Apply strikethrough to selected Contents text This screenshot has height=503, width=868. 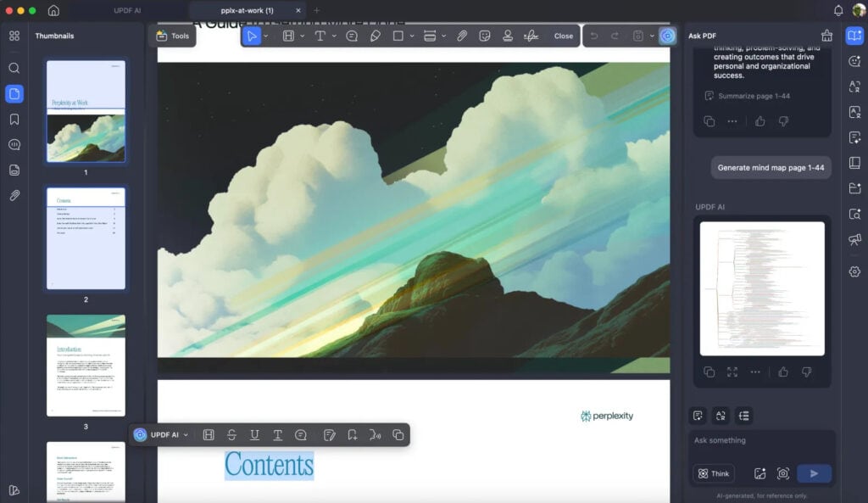231,435
